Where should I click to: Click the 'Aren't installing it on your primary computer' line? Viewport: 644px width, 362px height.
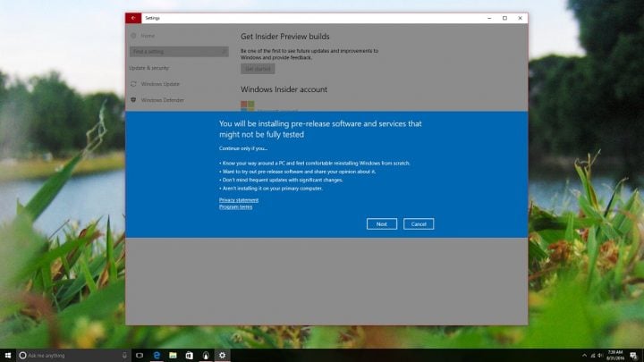(271, 189)
